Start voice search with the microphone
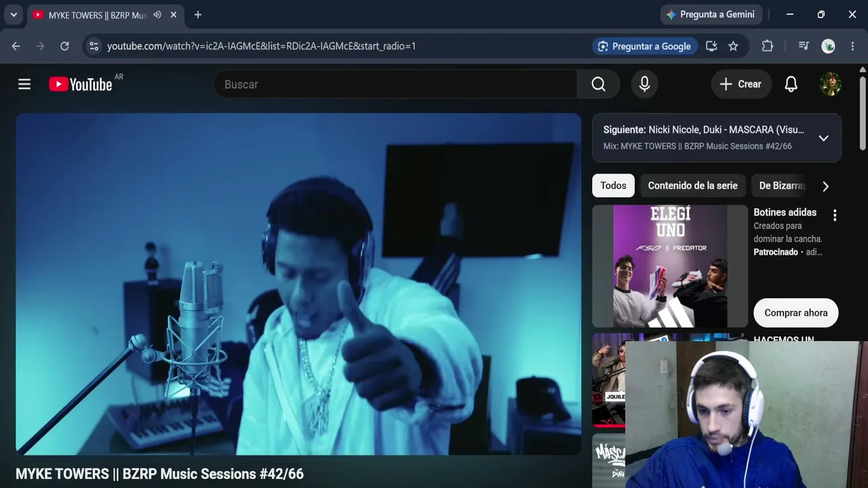This screenshot has height=488, width=868. 644,84
